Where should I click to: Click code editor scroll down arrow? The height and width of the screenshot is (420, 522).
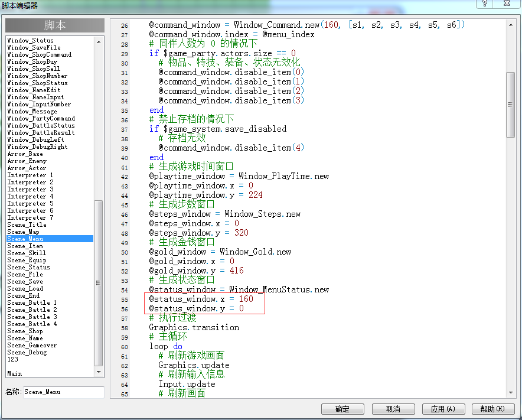(511, 393)
